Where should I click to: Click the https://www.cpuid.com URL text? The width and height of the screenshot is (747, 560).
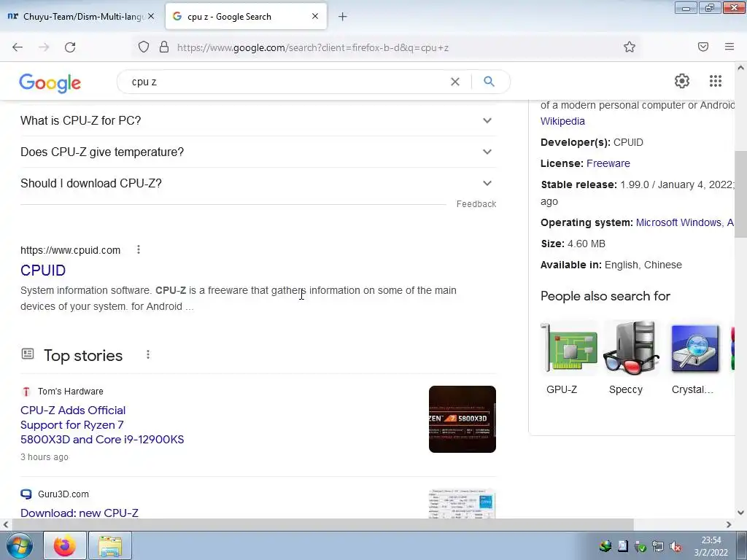[x=71, y=250]
